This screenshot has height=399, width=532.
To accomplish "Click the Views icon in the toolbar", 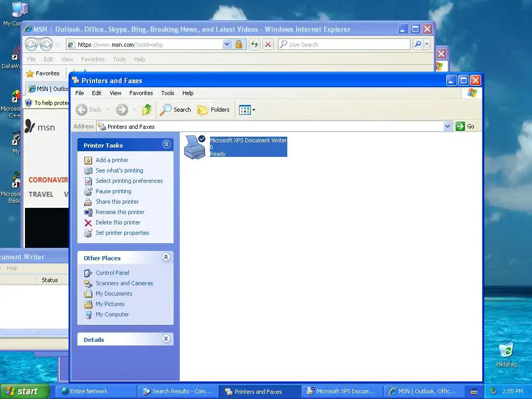I will 245,110.
